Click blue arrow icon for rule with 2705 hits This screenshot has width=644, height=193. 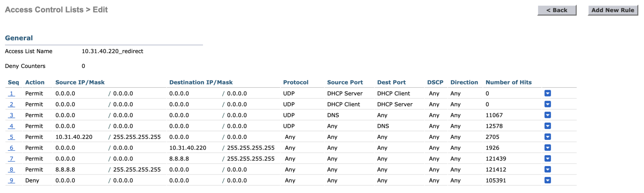547,137
